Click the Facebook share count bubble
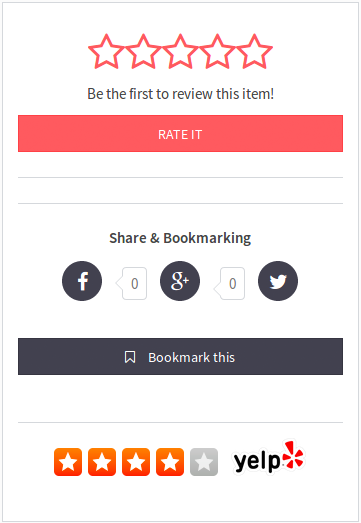The width and height of the screenshot is (361, 523). point(132,284)
